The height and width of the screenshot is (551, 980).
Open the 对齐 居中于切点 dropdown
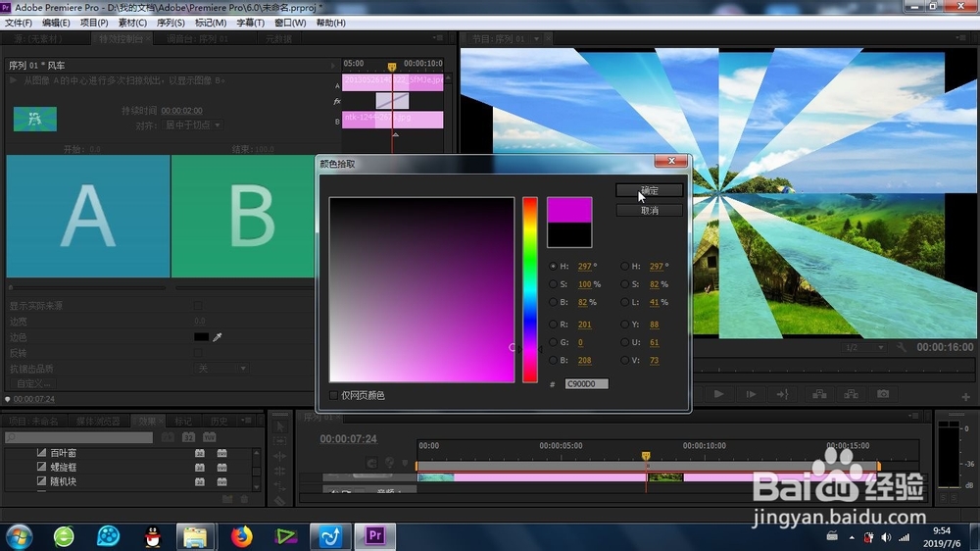(x=192, y=125)
